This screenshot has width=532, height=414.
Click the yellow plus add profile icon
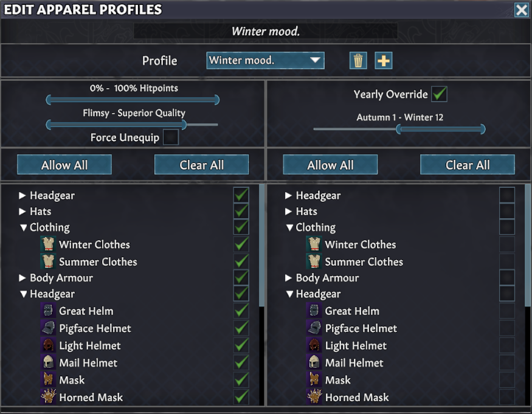pos(384,61)
